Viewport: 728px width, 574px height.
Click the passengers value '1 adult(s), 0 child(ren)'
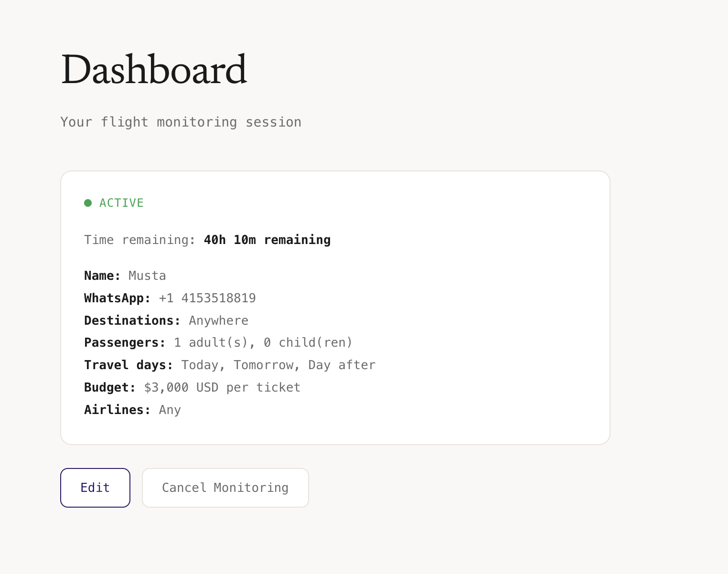click(x=263, y=343)
